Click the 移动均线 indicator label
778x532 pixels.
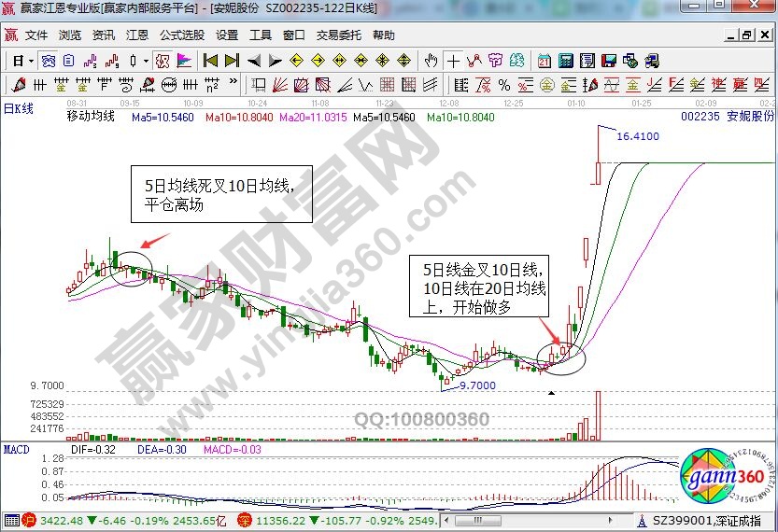91,117
